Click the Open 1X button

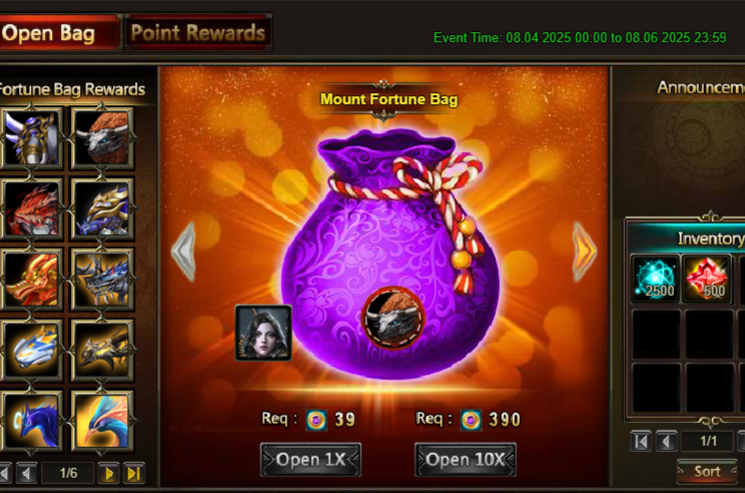(311, 459)
